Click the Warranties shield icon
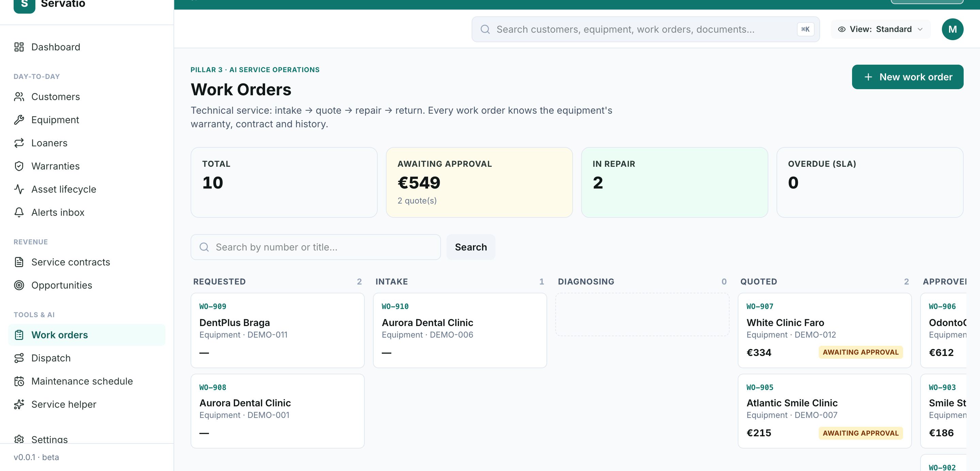The width and height of the screenshot is (980, 471). pyautogui.click(x=19, y=166)
